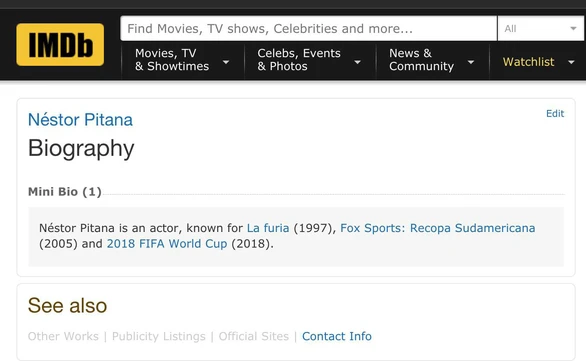Open the Celebs, Events & Photos menu

[310, 60]
